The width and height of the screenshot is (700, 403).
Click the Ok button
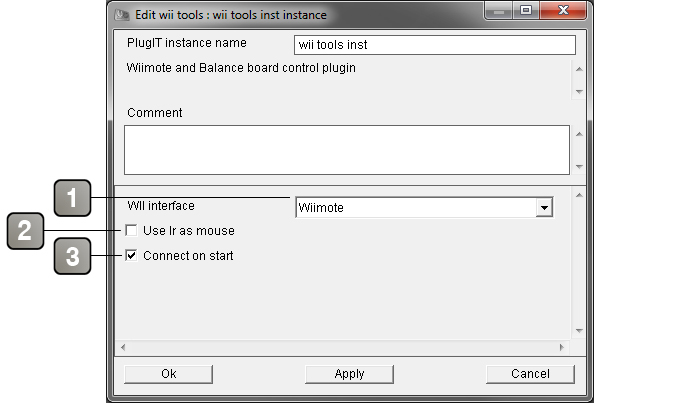(x=168, y=374)
